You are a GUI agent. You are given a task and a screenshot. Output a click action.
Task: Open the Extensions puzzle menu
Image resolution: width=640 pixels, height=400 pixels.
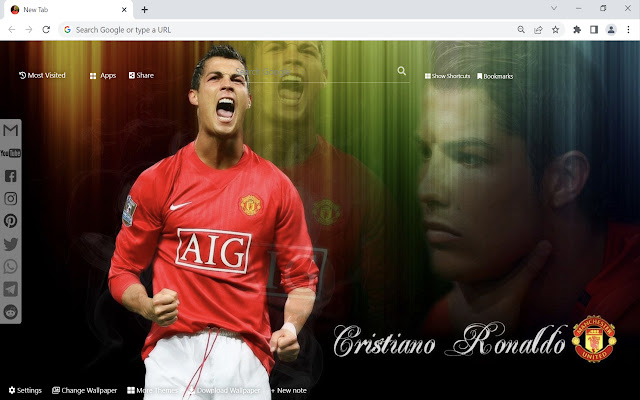pyautogui.click(x=577, y=29)
